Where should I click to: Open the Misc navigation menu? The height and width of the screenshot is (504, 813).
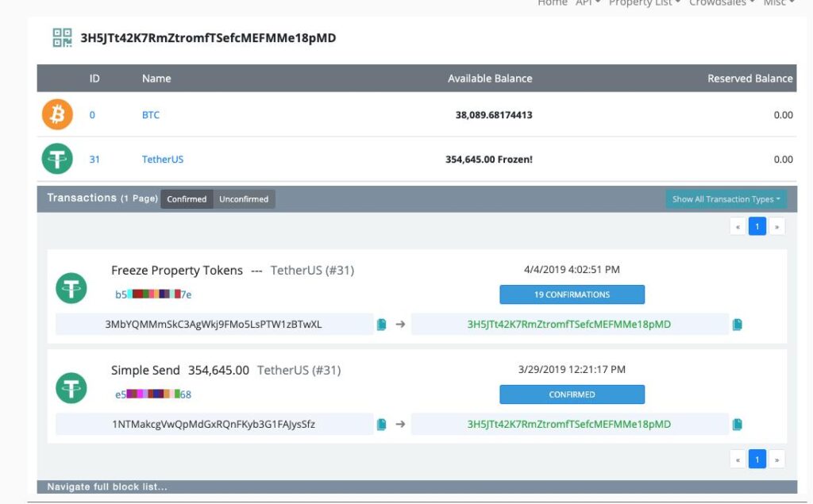(778, 3)
